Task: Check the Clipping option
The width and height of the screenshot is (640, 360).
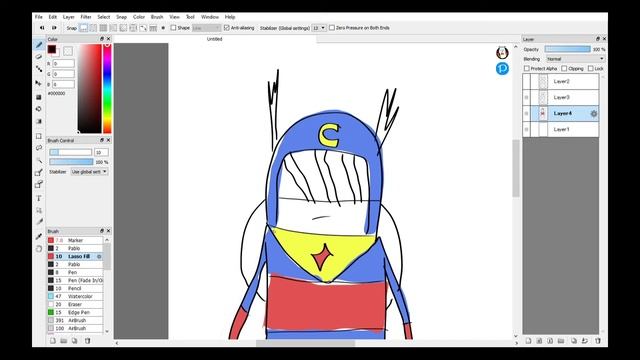Action: tap(564, 69)
